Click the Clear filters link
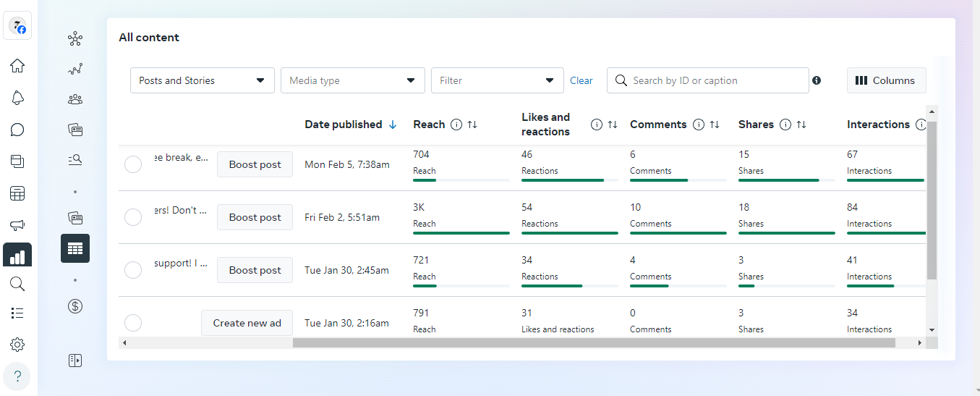The image size is (980, 396). [581, 80]
